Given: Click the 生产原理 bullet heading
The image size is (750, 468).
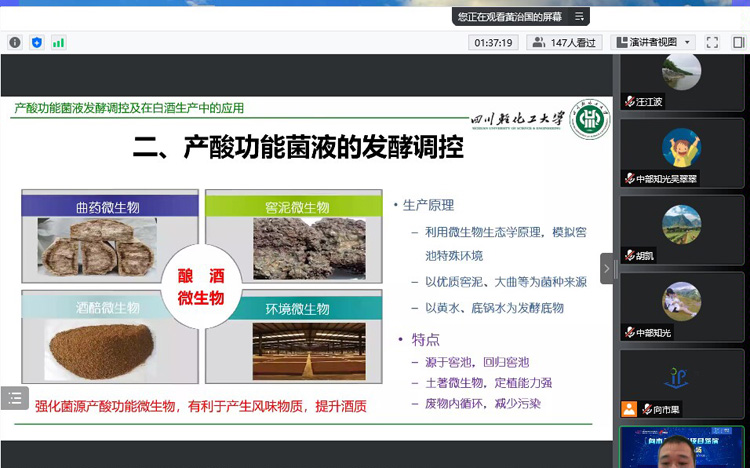Looking at the screenshot, I should (428, 205).
